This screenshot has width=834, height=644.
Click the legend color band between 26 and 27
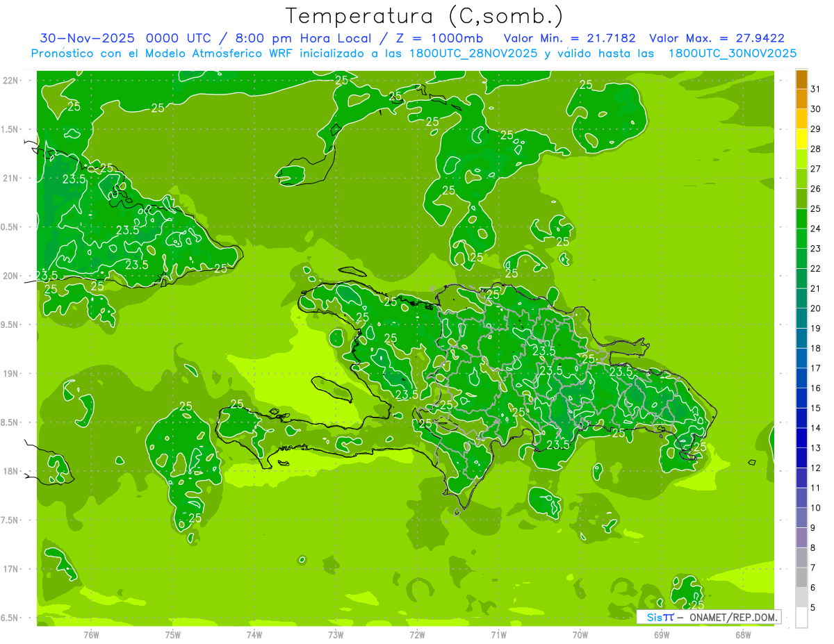[x=801, y=179]
